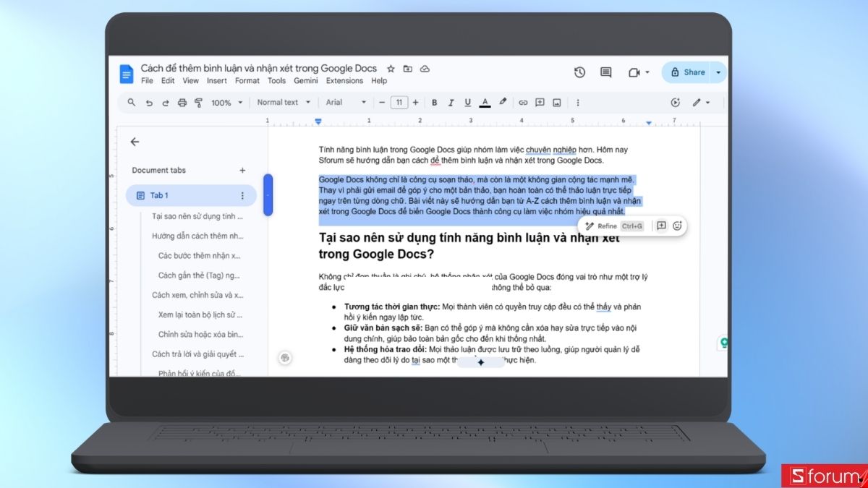Add emoji reaction to selected text
Viewport: 868px width, 488px height.
pyautogui.click(x=677, y=226)
